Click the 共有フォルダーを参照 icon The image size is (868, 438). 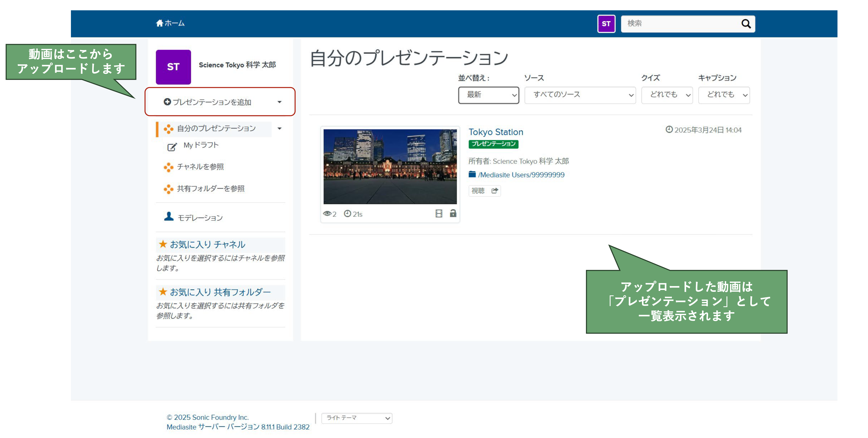click(x=168, y=189)
